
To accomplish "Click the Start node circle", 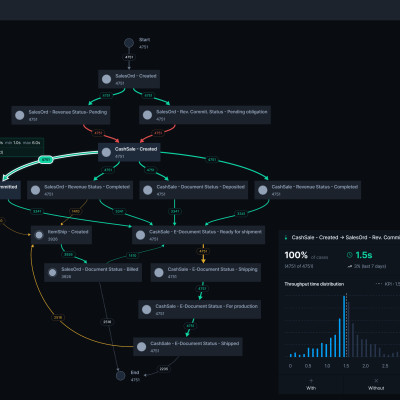I will tap(129, 43).
